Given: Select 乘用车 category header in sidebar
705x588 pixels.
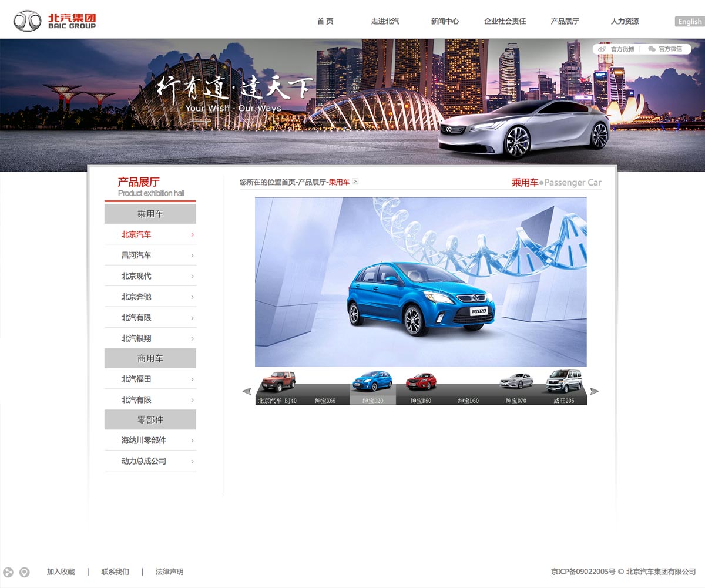Looking at the screenshot, I should pos(150,214).
